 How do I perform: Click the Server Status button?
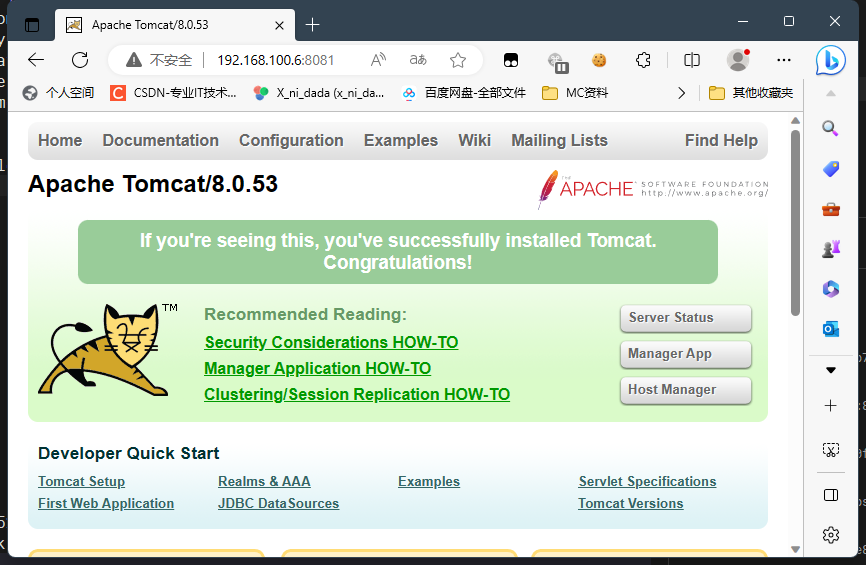coord(685,318)
